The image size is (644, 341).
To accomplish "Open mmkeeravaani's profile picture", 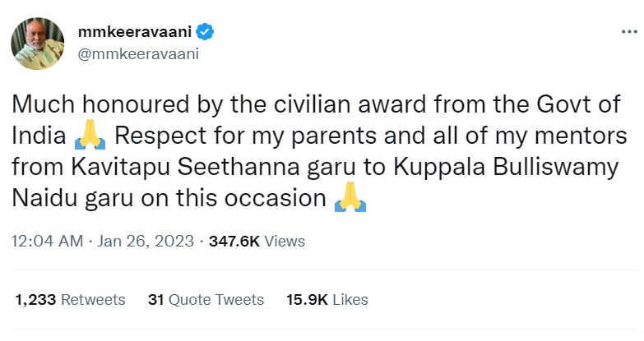I will coord(37,43).
